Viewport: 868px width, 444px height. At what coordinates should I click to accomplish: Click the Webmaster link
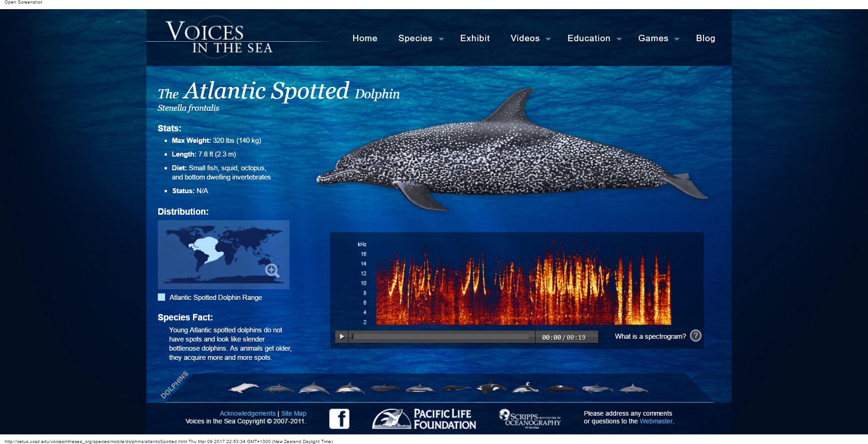point(656,421)
